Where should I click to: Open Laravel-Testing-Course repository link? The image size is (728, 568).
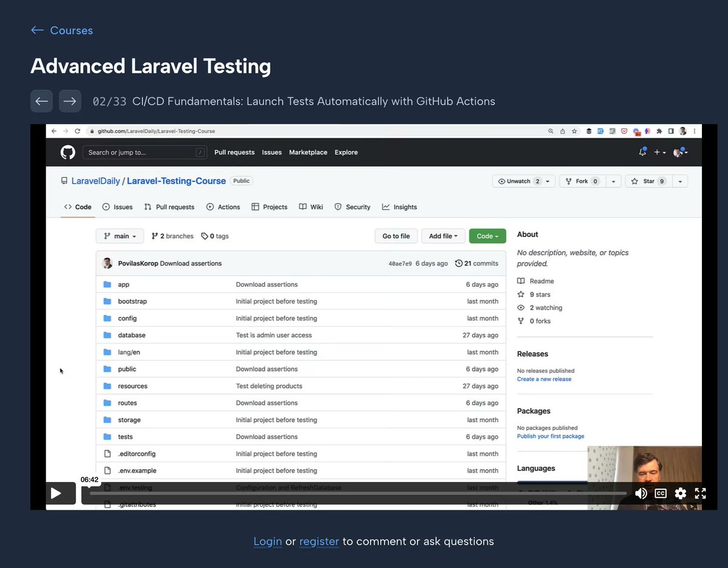[x=177, y=181]
